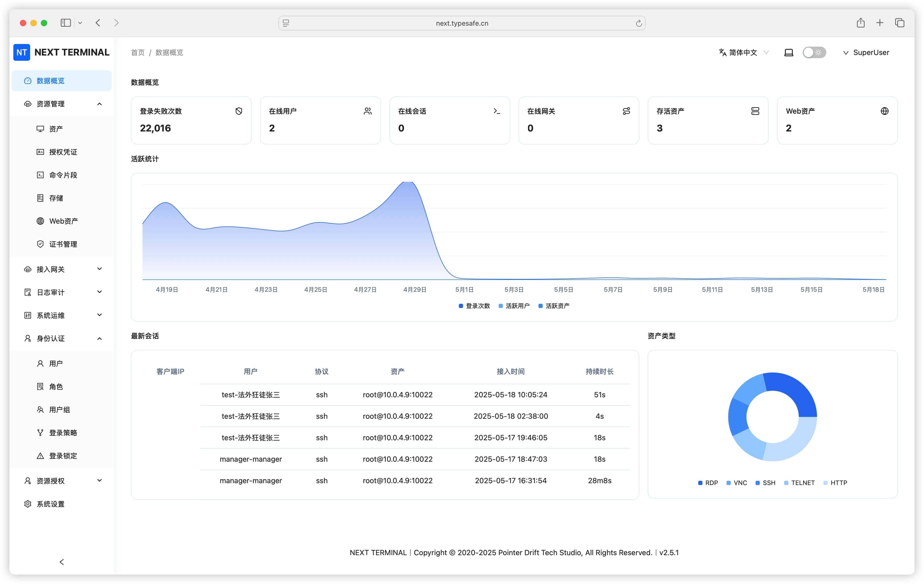This screenshot has height=584, width=924.
Task: Click the next.typesafe.cn address bar
Action: pyautogui.click(x=462, y=23)
